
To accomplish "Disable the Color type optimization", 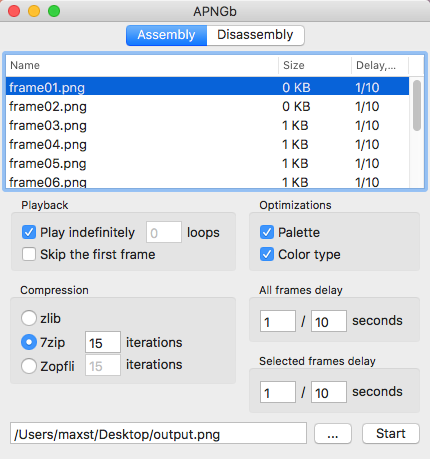I will point(267,254).
